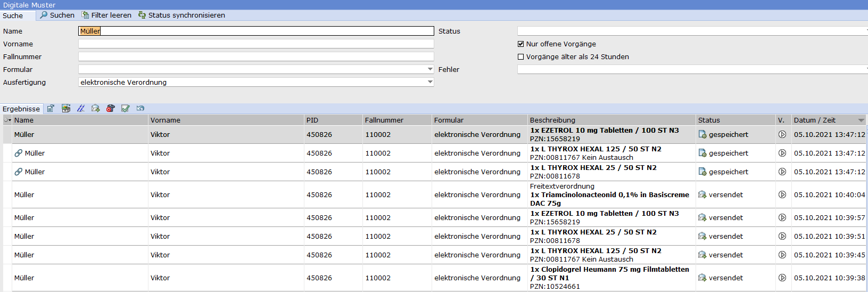This screenshot has height=292, width=868.
Task: Click the V. play icon in Triamcinolonacetonid row
Action: click(x=782, y=194)
